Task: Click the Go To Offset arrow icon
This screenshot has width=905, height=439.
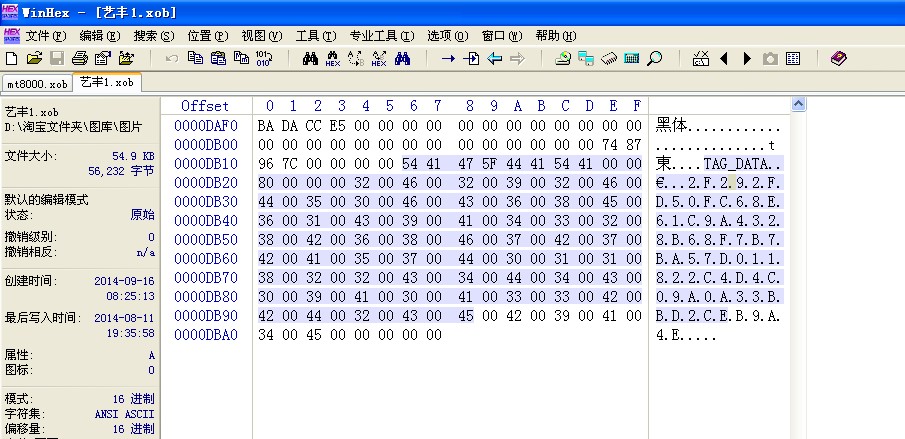Action: 447,59
